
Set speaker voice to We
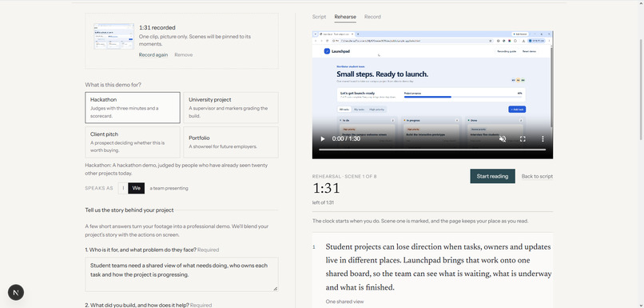(137, 188)
